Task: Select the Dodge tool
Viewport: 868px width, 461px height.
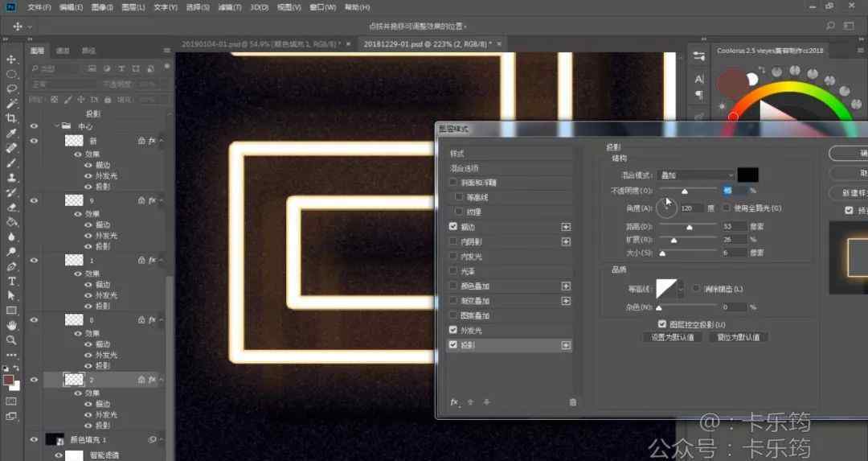Action: point(11,252)
